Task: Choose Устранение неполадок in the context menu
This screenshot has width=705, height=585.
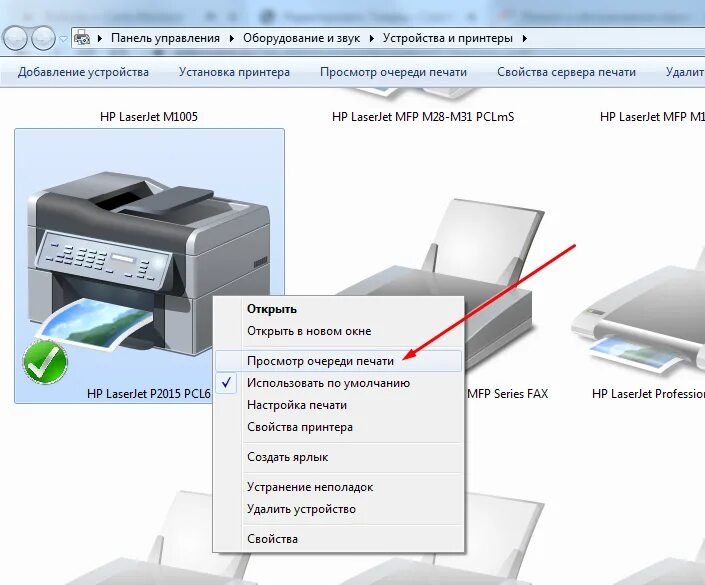Action: (338, 487)
